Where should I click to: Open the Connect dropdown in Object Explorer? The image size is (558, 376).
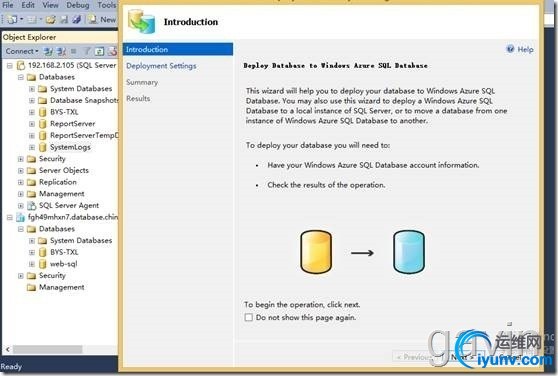coord(22,51)
